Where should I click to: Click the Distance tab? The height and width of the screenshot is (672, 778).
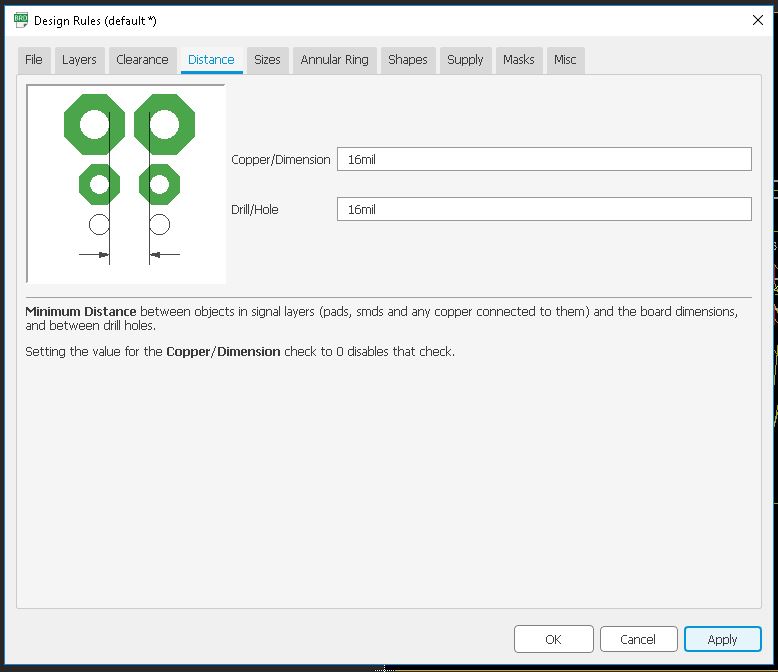pyautogui.click(x=211, y=60)
